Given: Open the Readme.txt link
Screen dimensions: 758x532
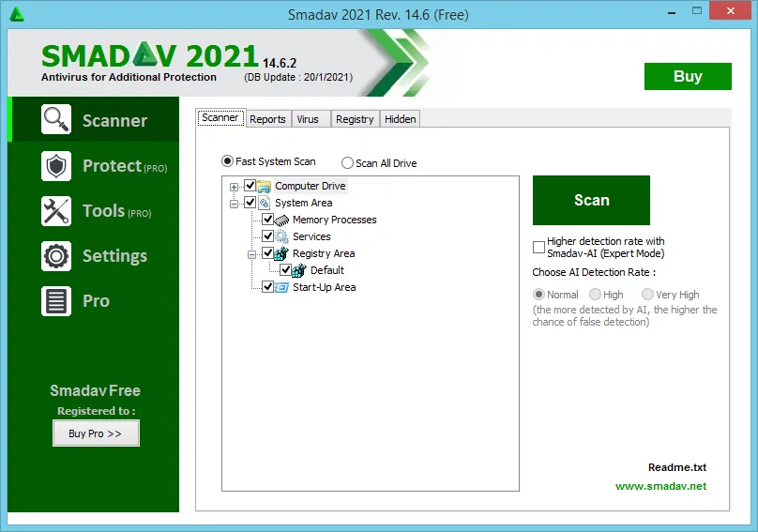Looking at the screenshot, I should pyautogui.click(x=677, y=467).
